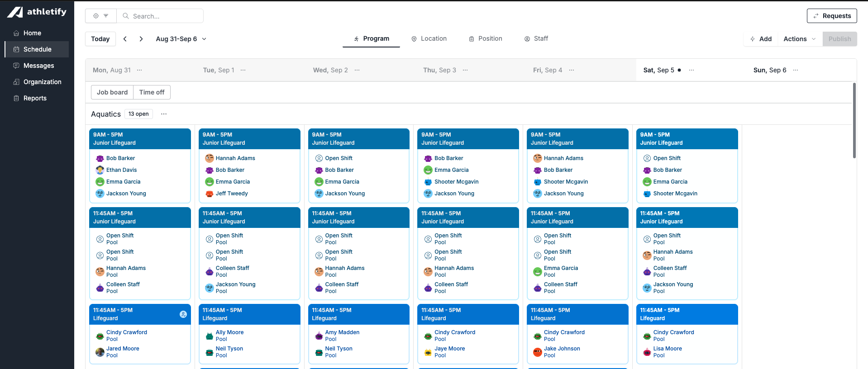Go to previous week arrow
Screen dimensions: 868x369
click(x=125, y=39)
